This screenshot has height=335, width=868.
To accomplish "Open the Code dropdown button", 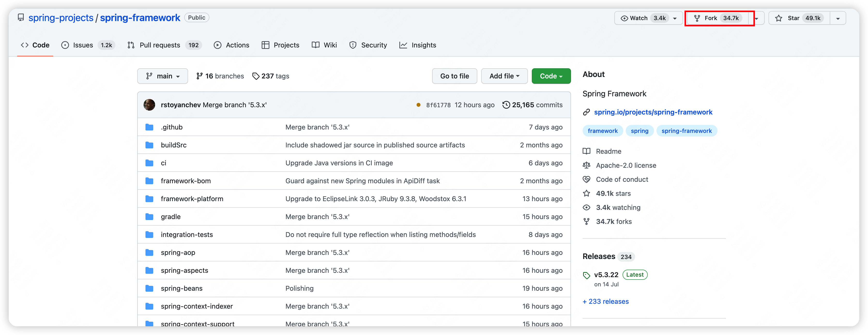I will point(551,76).
